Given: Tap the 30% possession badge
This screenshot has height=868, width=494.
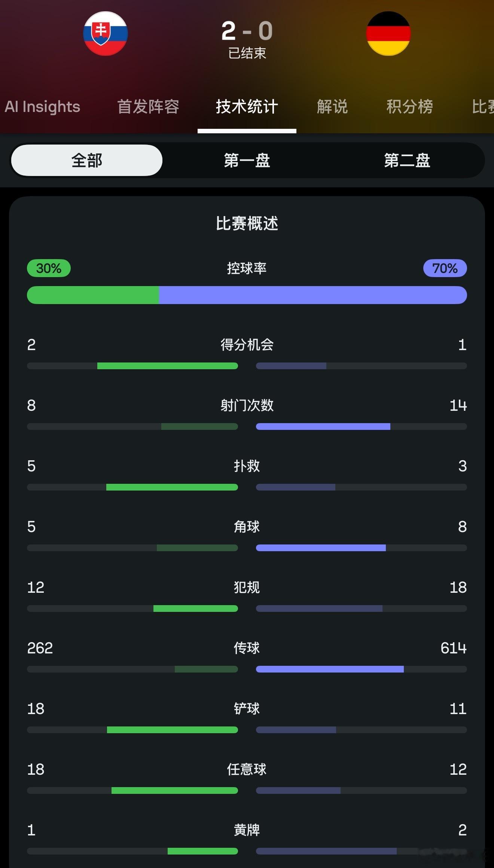Looking at the screenshot, I should tap(49, 268).
